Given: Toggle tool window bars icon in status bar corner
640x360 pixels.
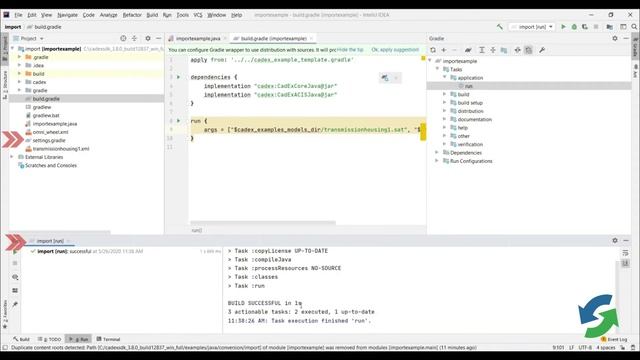Looking at the screenshot, I should [x=5, y=347].
